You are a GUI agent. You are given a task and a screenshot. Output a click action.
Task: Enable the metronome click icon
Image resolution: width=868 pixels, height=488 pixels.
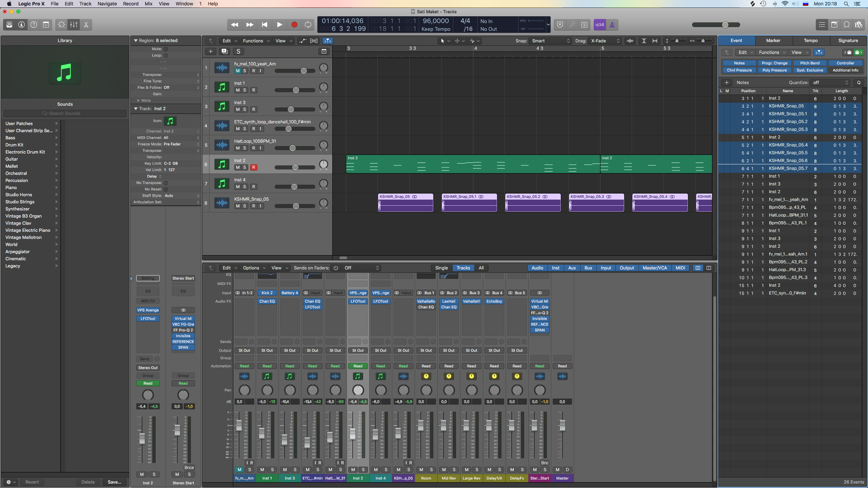[612, 25]
